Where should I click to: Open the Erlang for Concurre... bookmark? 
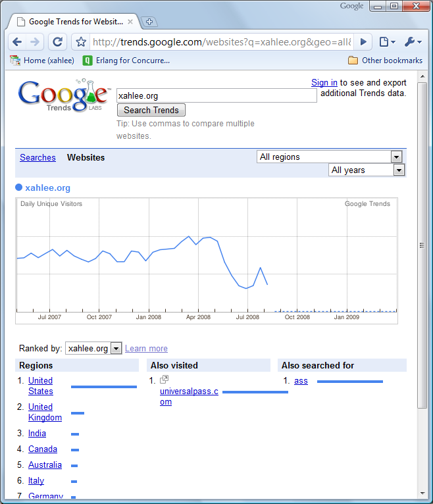tap(126, 61)
